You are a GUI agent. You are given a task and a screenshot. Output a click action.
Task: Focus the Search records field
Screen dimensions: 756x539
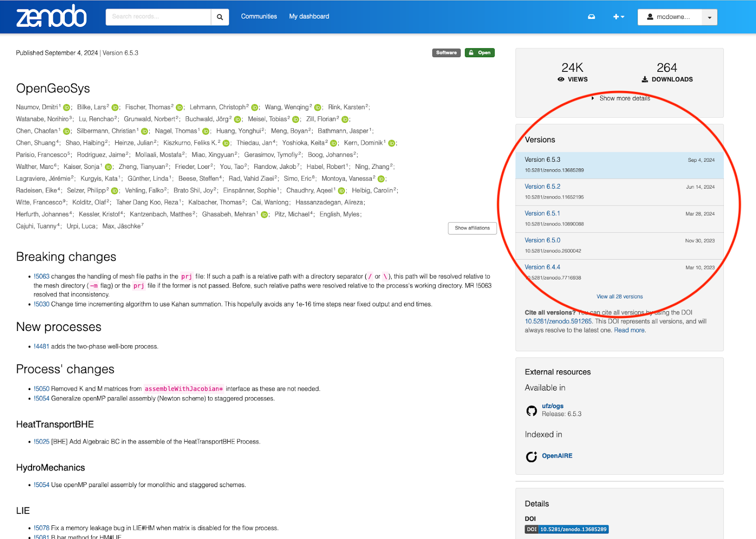[158, 17]
